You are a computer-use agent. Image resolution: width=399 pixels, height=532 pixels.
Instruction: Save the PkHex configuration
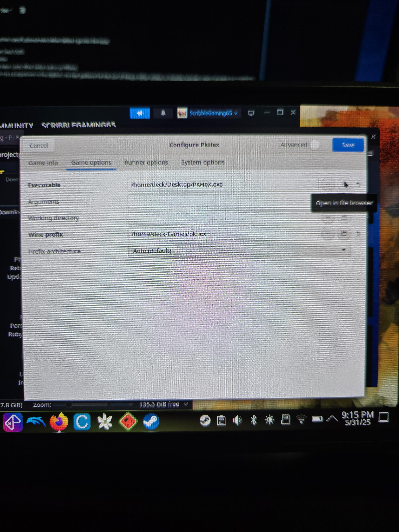pyautogui.click(x=348, y=145)
